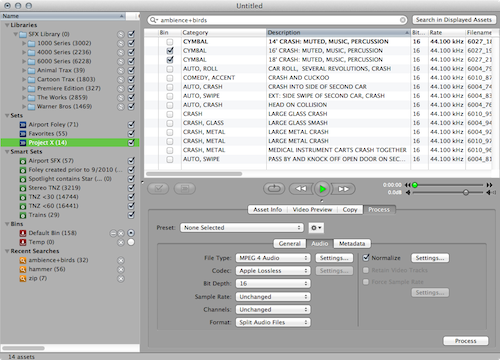Viewport: 500px width, 360px height.
Task: Open the File Type dropdown
Action: pos(273,258)
